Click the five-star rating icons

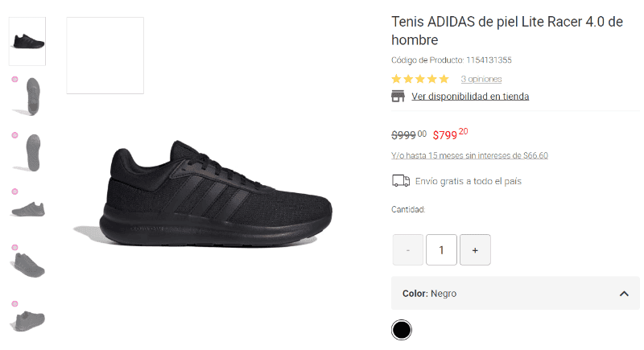click(420, 79)
